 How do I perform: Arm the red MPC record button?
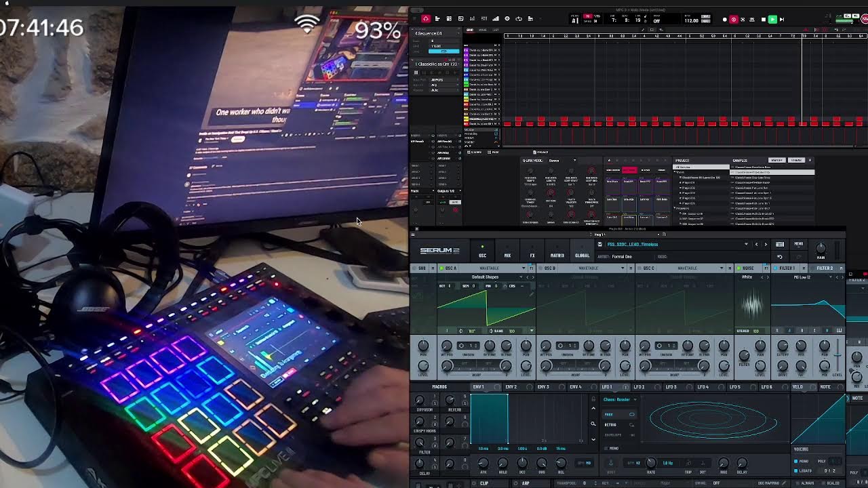733,20
